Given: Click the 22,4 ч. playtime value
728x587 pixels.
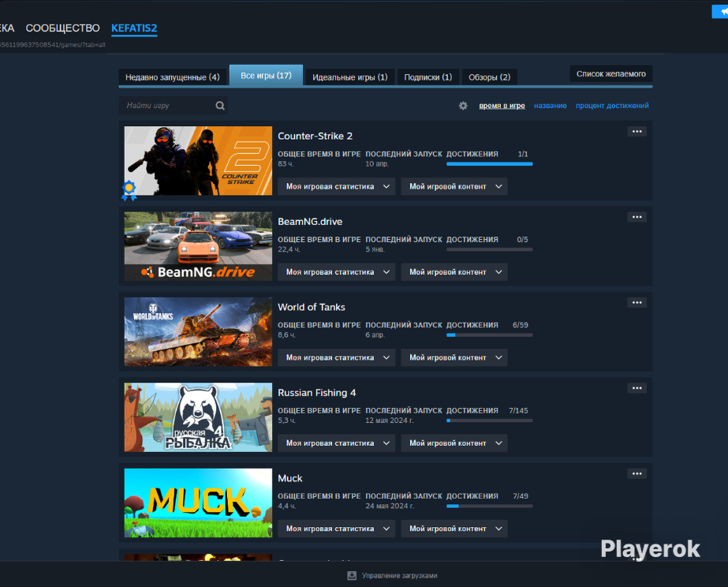Looking at the screenshot, I should [289, 249].
